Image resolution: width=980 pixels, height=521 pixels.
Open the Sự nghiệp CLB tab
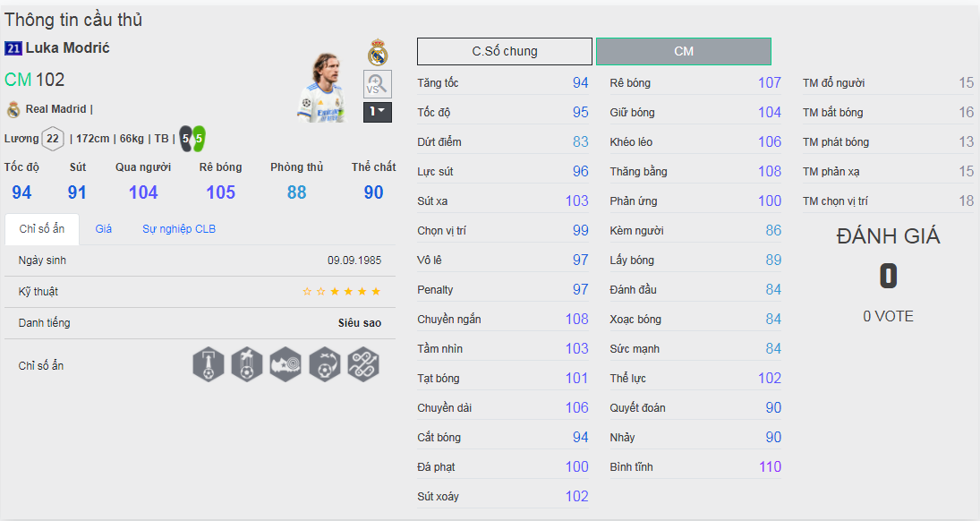(179, 229)
